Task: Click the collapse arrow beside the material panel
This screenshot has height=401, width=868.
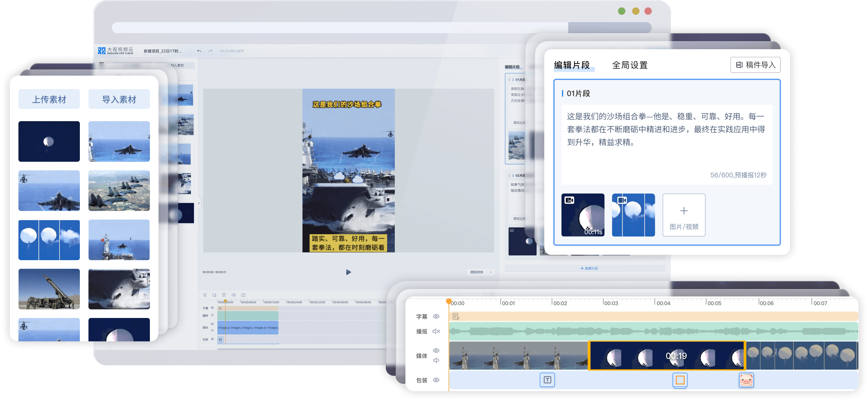Action: (199, 203)
